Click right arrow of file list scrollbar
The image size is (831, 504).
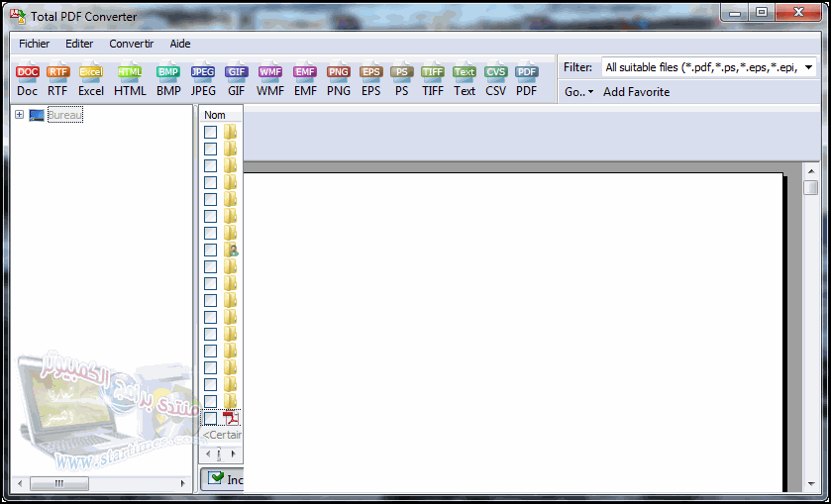(x=233, y=454)
